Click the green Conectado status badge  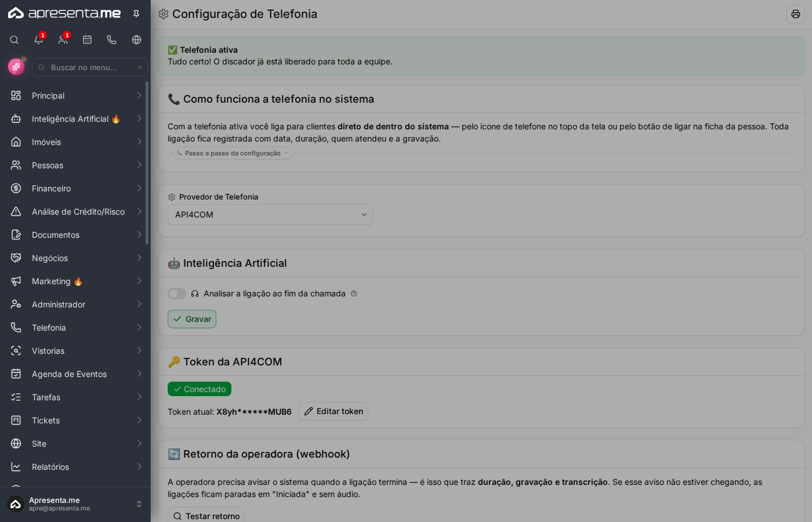click(200, 389)
